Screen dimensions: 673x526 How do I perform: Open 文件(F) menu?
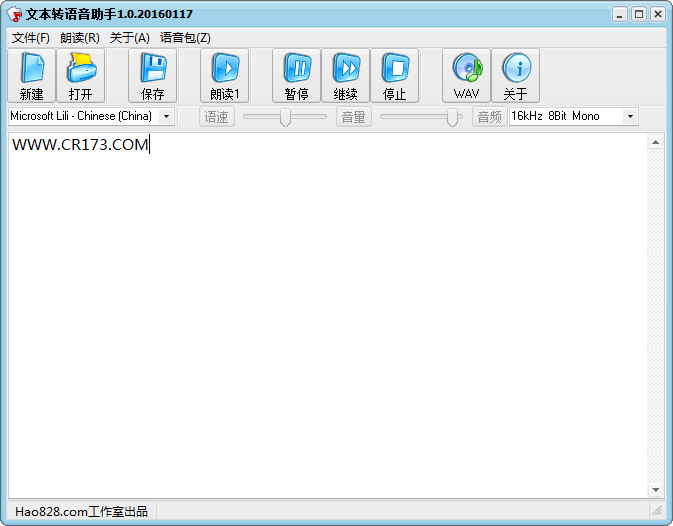[30, 38]
